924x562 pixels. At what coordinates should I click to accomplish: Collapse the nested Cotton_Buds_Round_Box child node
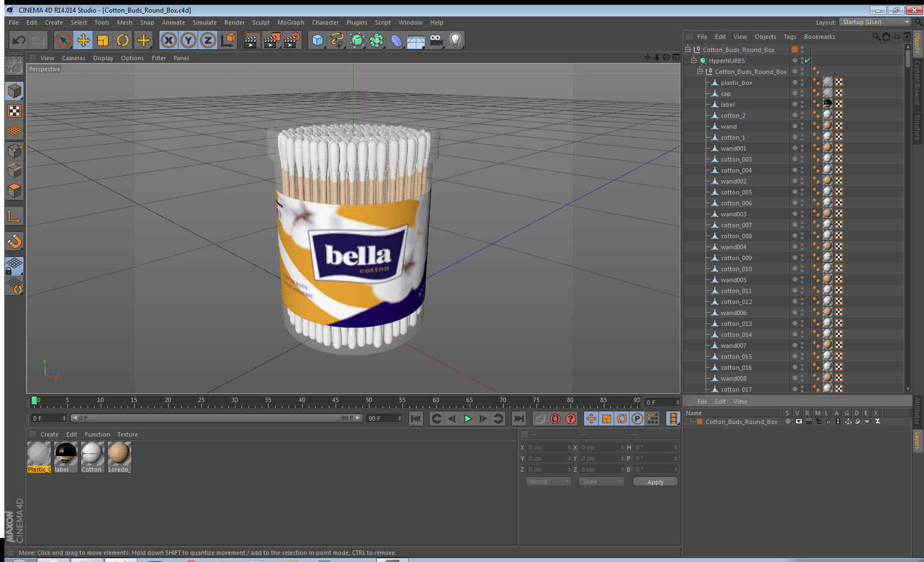[700, 71]
